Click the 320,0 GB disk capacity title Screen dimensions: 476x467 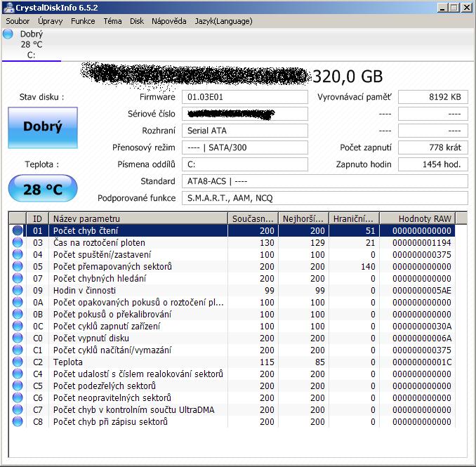pos(348,77)
